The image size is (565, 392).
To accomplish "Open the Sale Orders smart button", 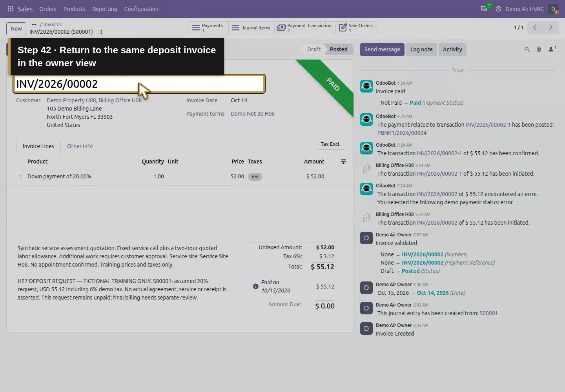I will 356,28.
